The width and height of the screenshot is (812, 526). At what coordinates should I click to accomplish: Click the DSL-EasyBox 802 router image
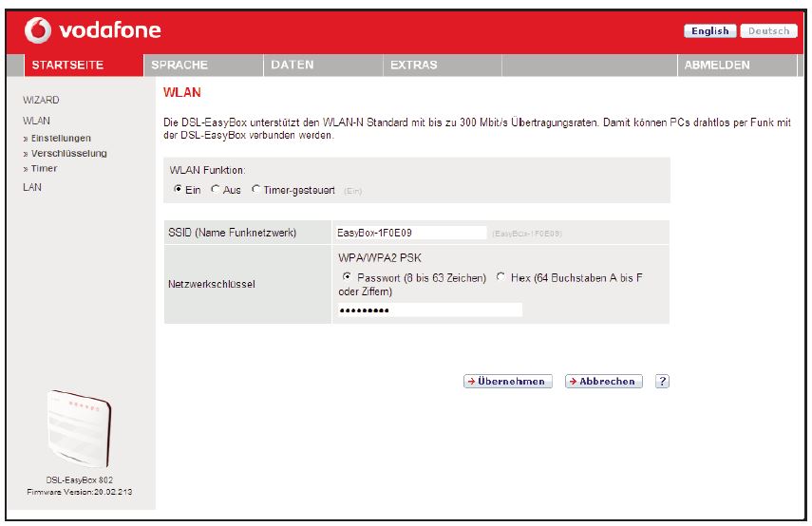[x=79, y=429]
